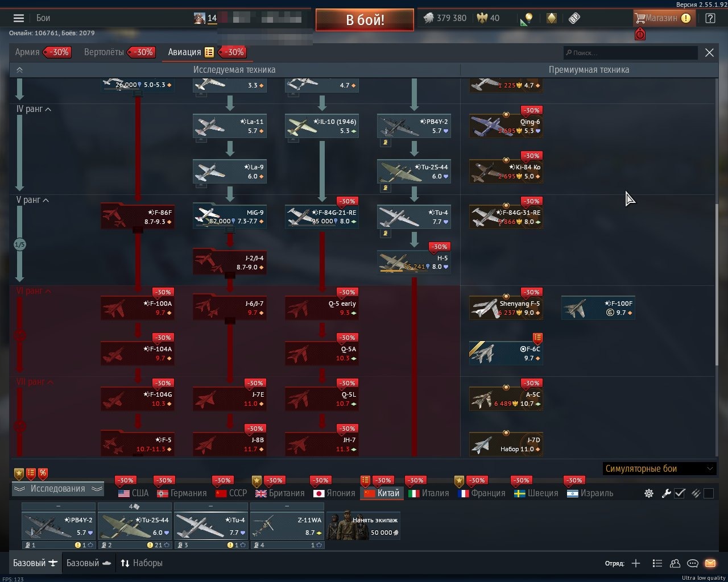
Task: Click the red percent badge above Исследования
Action: point(43,473)
